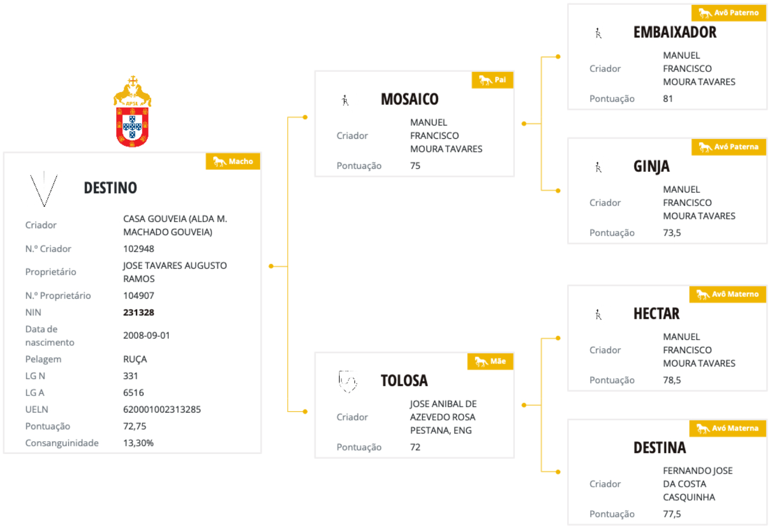
Task: Open the TOLOSA horse name link
Action: [x=404, y=381]
